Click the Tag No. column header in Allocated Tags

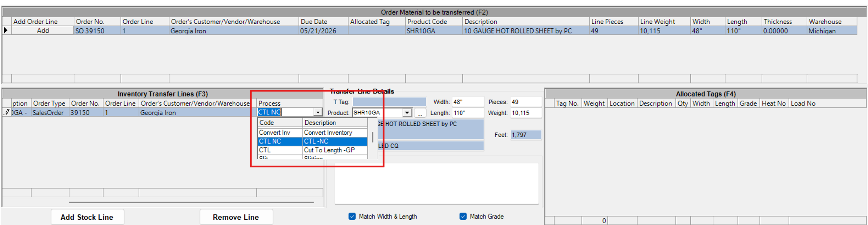pyautogui.click(x=568, y=103)
